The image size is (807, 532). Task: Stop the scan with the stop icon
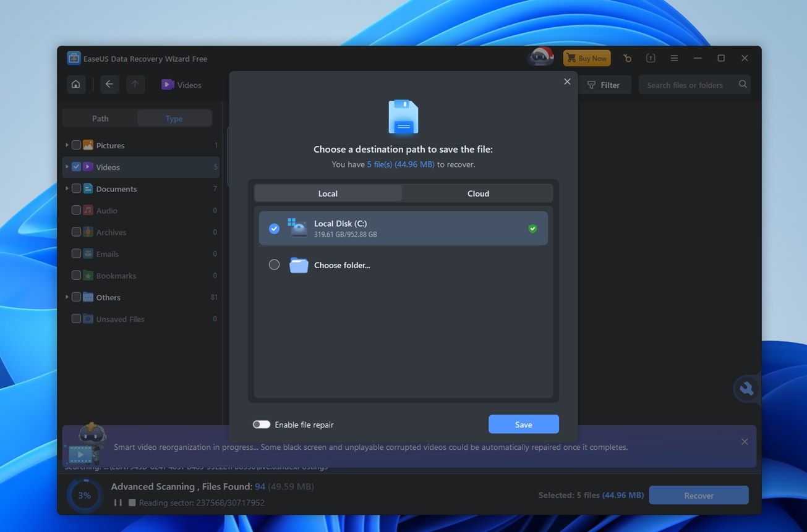(132, 503)
